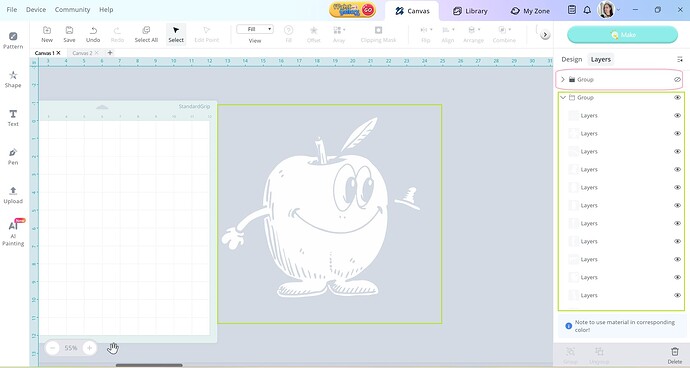Screen dimensions: 690x368
Task: Activate the Select arrow tool
Action: coord(176,34)
